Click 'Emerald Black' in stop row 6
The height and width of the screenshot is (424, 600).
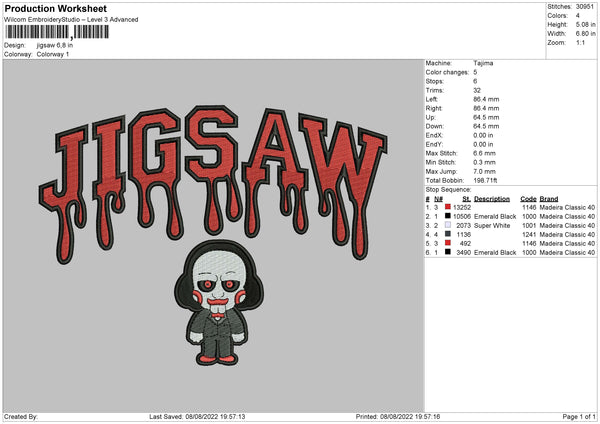495,253
